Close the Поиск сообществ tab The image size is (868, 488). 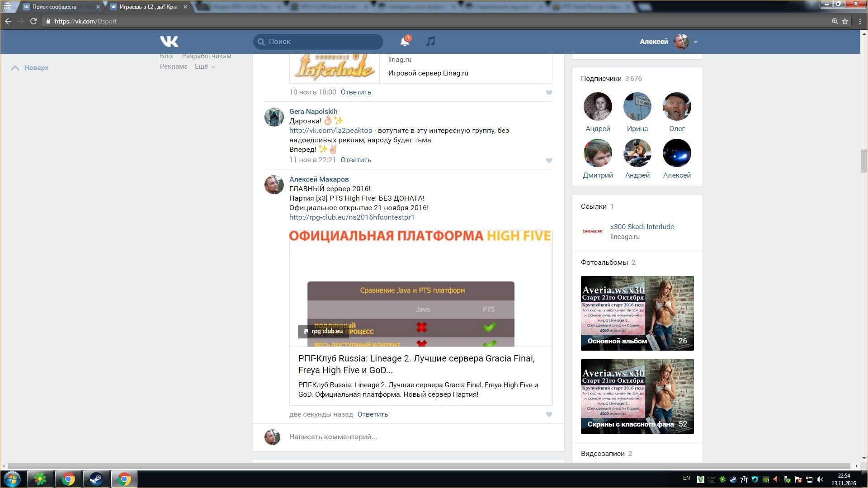(x=98, y=7)
